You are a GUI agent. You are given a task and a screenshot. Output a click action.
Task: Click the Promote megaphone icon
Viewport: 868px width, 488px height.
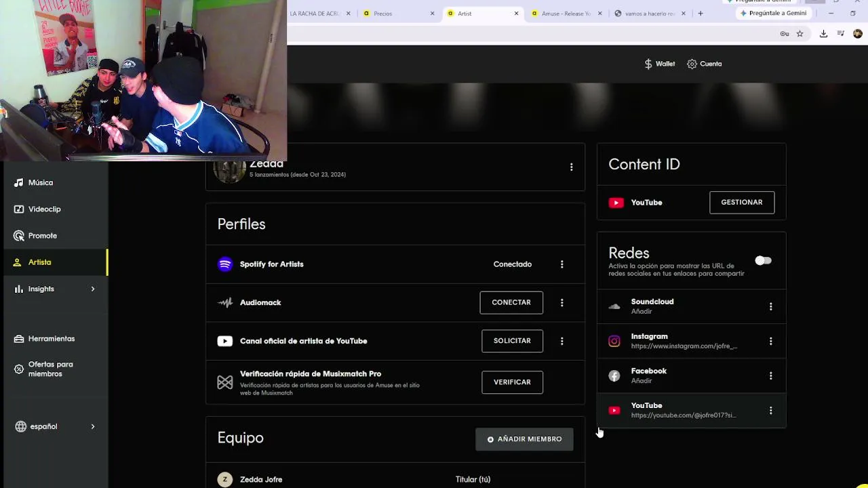click(18, 235)
